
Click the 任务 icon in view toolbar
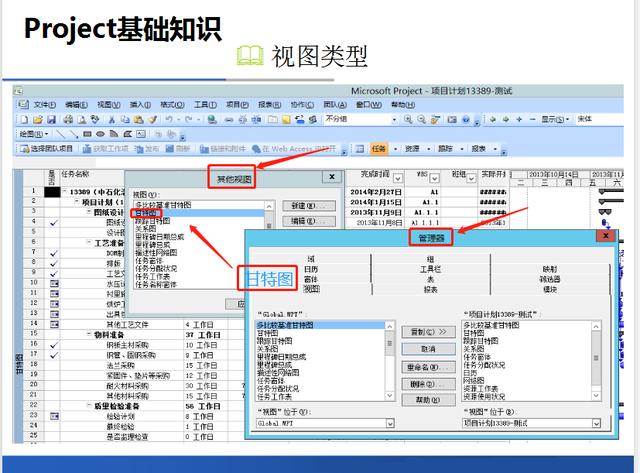378,148
